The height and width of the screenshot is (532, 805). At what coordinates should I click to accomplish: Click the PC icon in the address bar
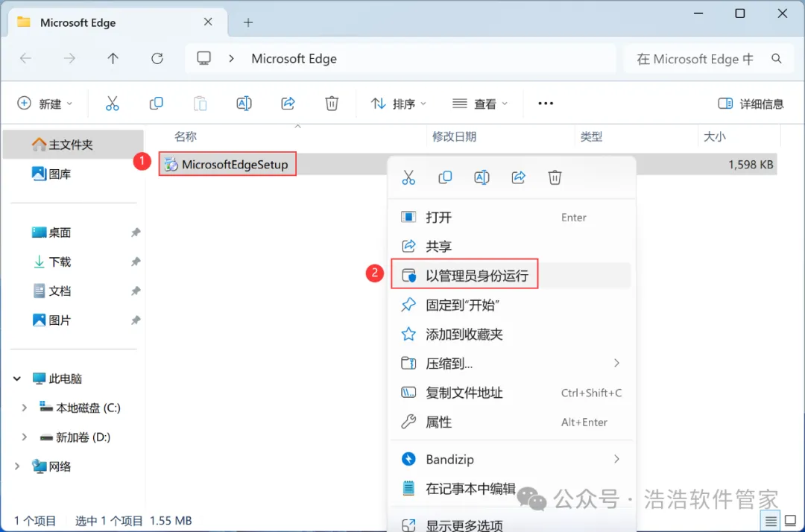203,58
